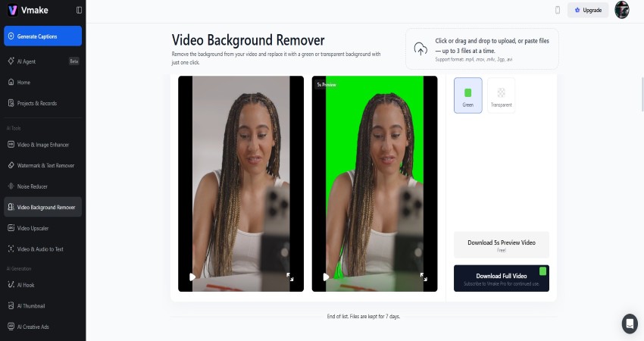
Task: Open the user profile avatar
Action: pos(621,10)
